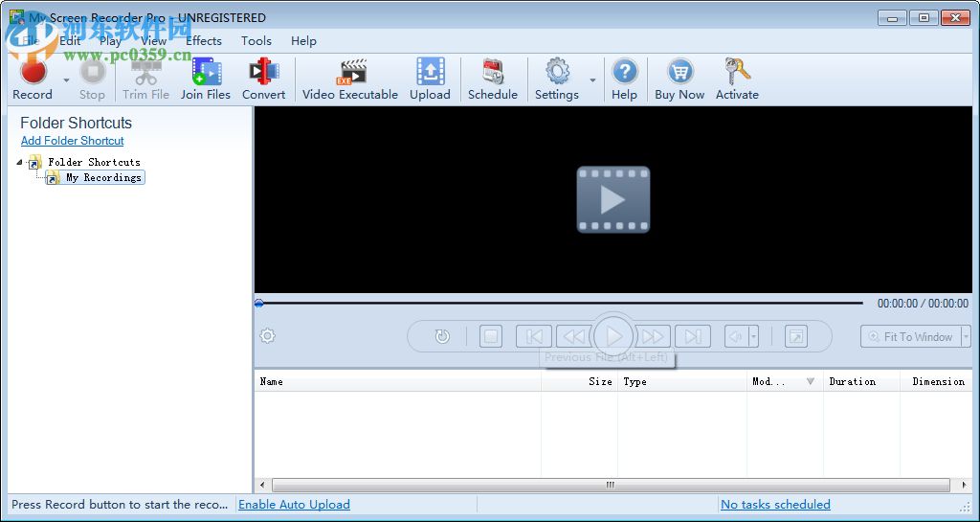
Task: Activate the product with keys icon
Action: [737, 79]
